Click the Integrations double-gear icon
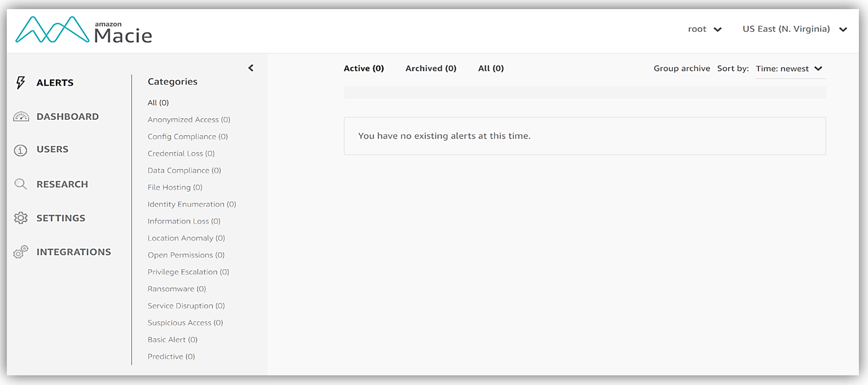Image resolution: width=868 pixels, height=385 pixels. (20, 252)
